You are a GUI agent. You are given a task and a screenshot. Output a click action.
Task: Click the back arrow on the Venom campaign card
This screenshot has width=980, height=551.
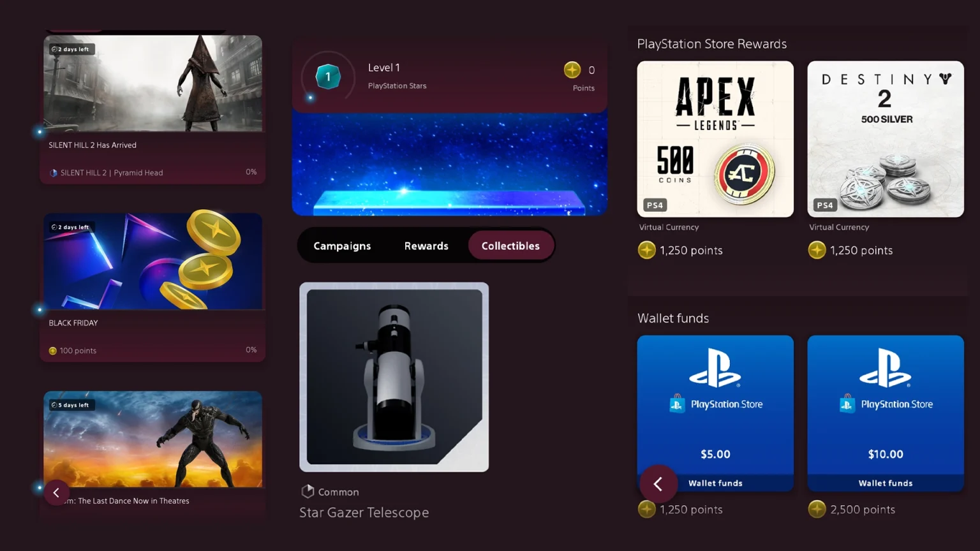tap(56, 492)
